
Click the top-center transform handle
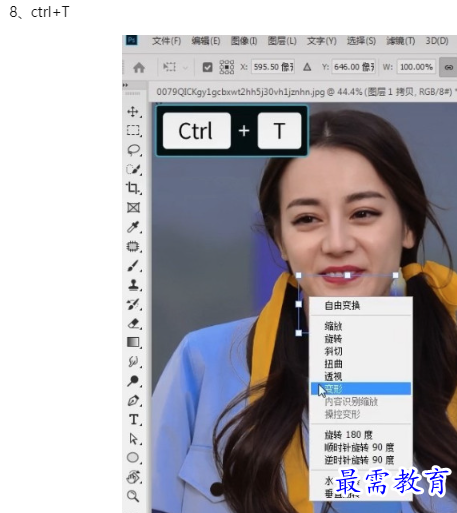click(347, 275)
